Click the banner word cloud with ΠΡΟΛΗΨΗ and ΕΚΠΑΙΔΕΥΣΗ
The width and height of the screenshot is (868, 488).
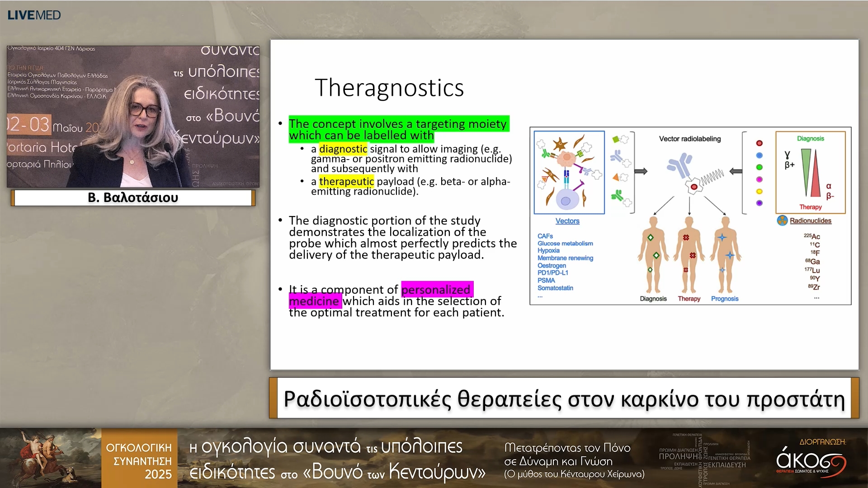point(703,459)
